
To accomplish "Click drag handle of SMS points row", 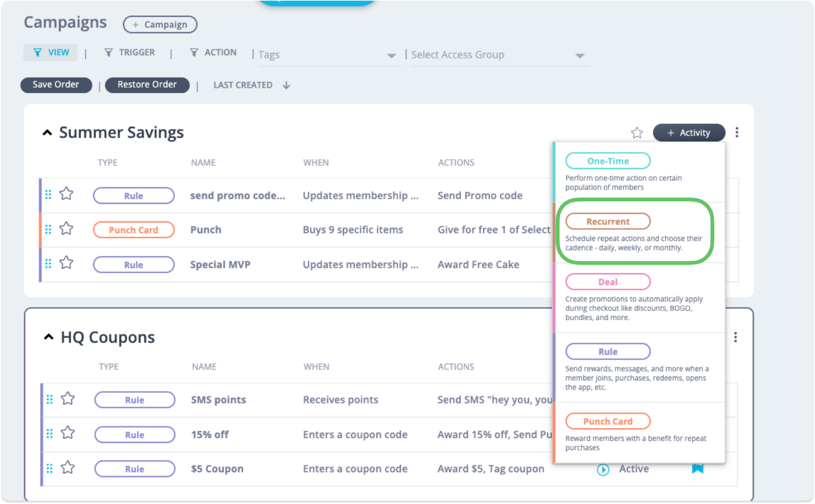I will click(49, 399).
